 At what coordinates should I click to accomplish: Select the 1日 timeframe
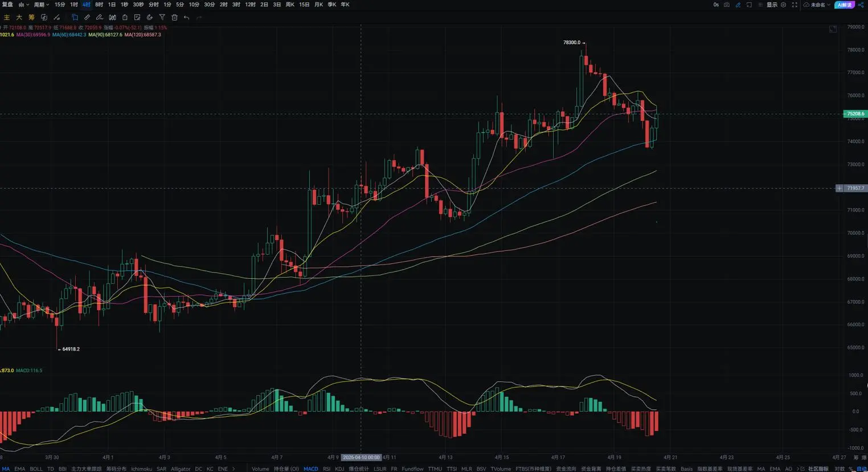point(112,5)
